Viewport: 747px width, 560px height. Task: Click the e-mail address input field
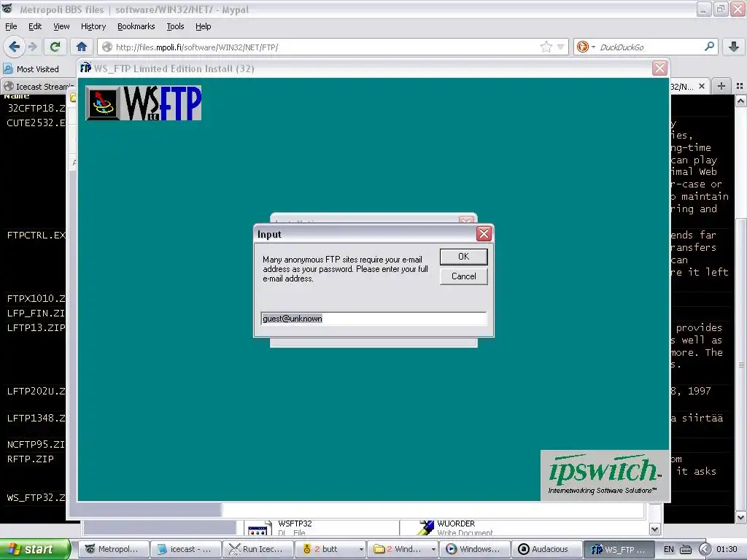click(x=373, y=319)
